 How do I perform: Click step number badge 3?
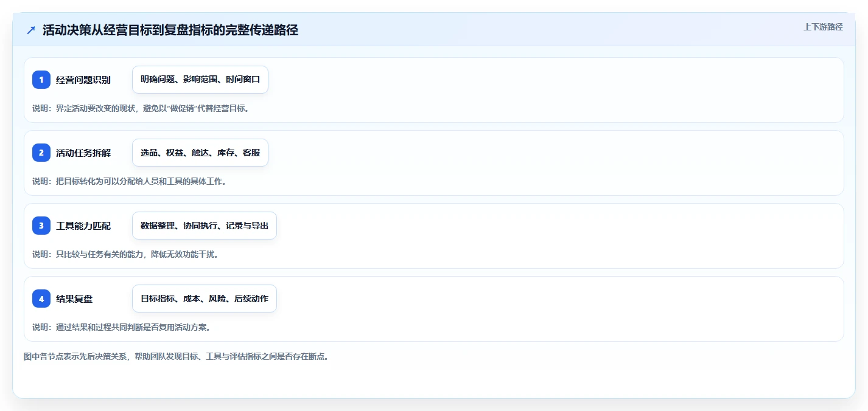(x=41, y=226)
